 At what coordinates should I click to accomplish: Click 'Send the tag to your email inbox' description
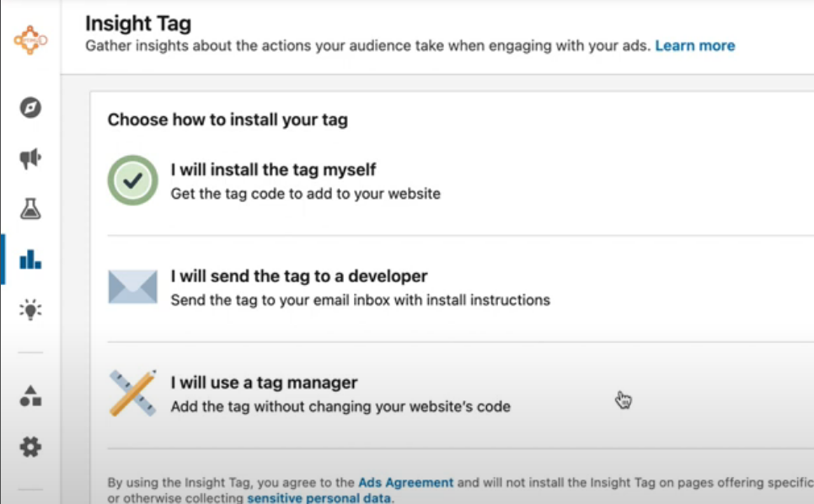[x=361, y=300]
